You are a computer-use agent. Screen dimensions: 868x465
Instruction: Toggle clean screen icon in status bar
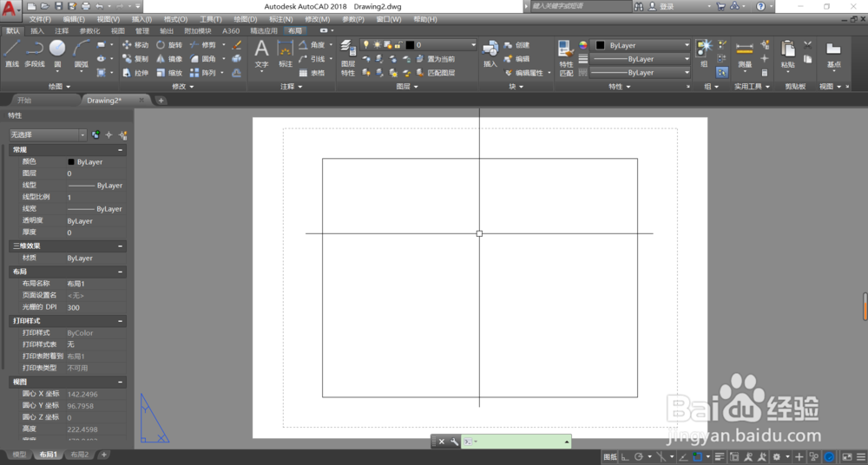847,456
